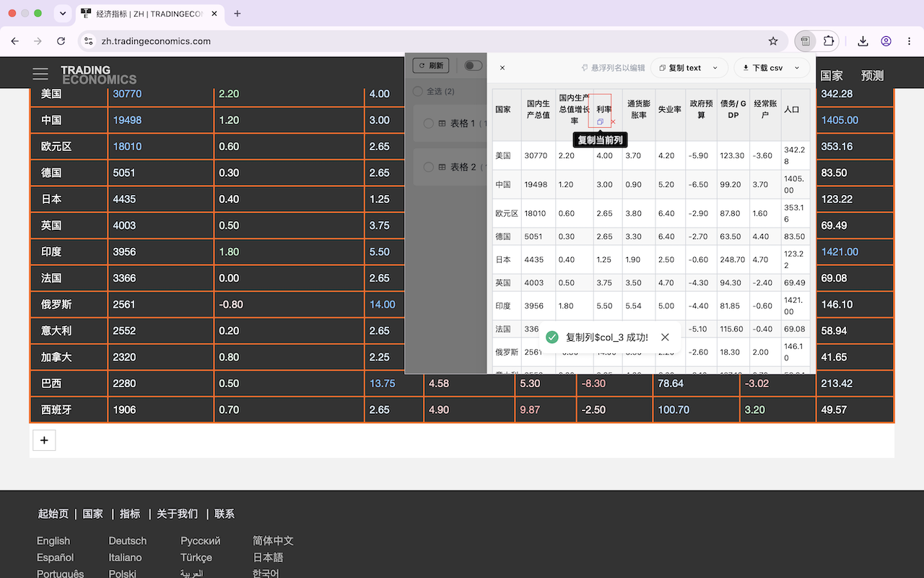Click the 刷新 refresh button

431,66
